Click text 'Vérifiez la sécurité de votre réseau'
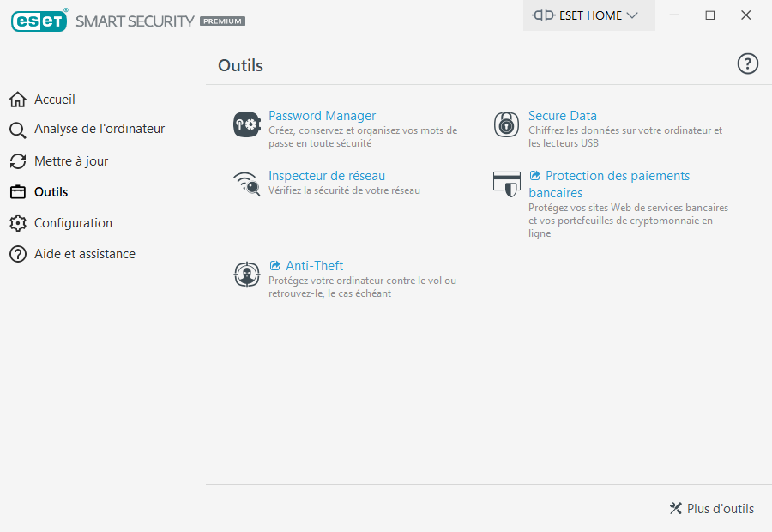 pos(344,190)
